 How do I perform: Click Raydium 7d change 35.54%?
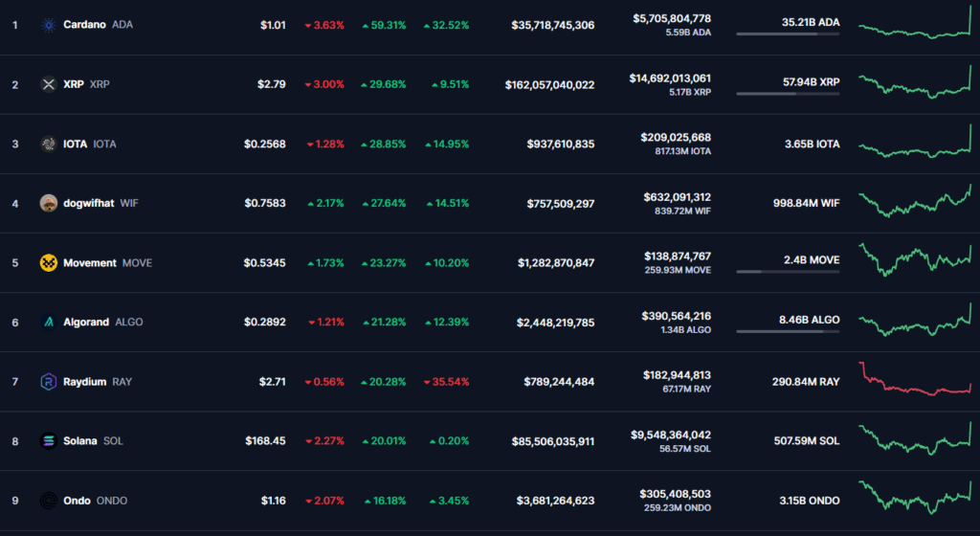pyautogui.click(x=446, y=382)
